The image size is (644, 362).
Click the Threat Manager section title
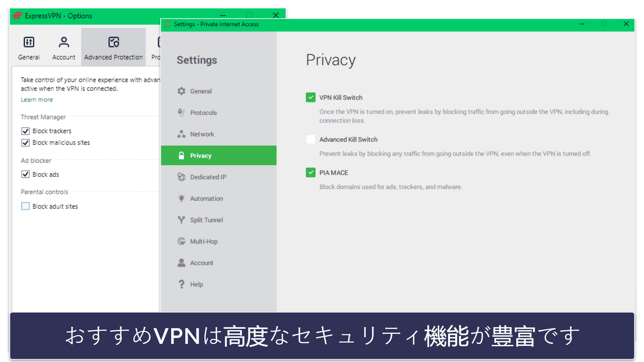pos(43,117)
